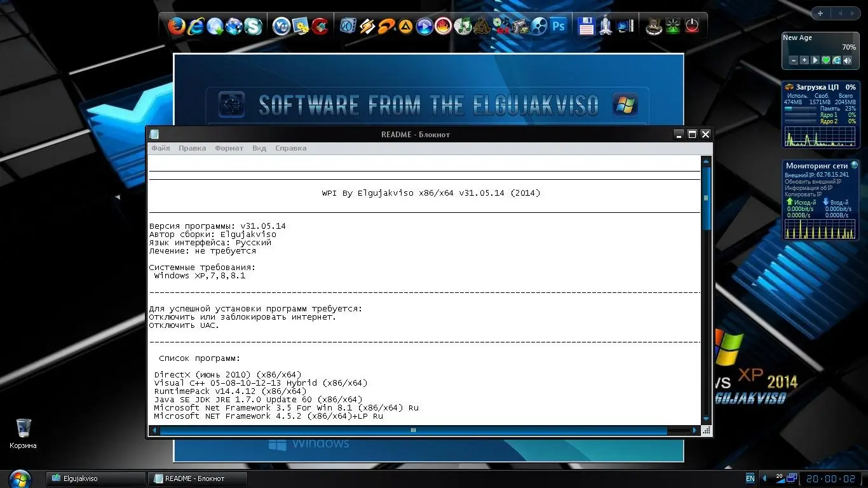Click the 'DirectX (июнь 2010)' line
This screenshot has height=488, width=868.
[x=228, y=375]
